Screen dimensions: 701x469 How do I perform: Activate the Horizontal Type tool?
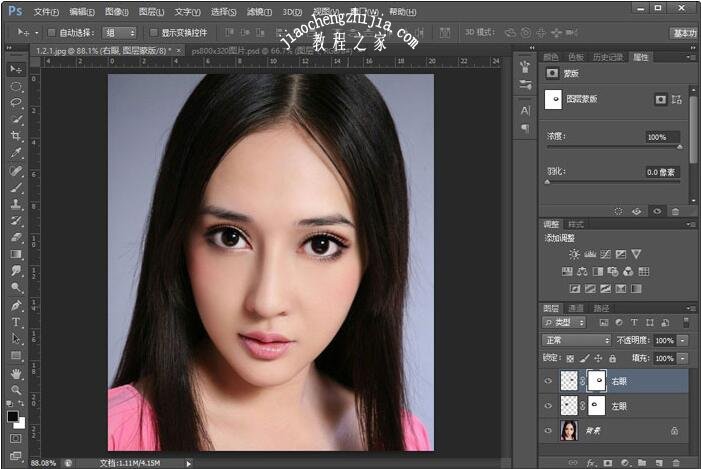click(16, 323)
